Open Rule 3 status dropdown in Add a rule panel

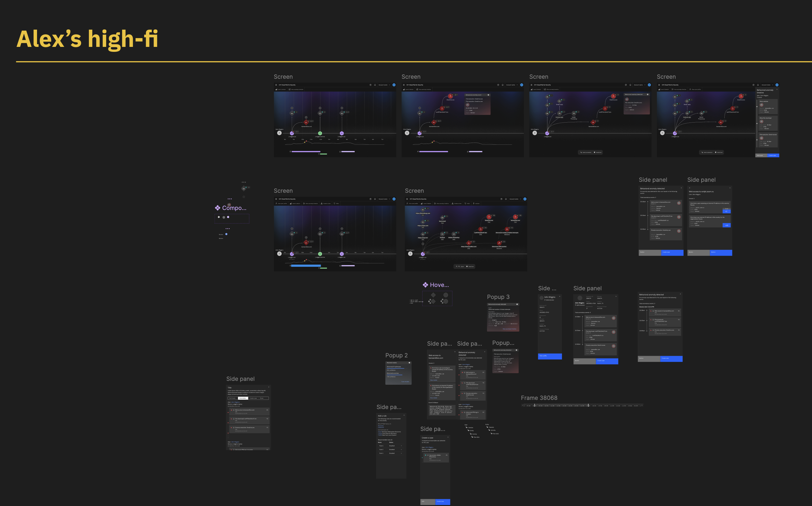click(x=401, y=453)
